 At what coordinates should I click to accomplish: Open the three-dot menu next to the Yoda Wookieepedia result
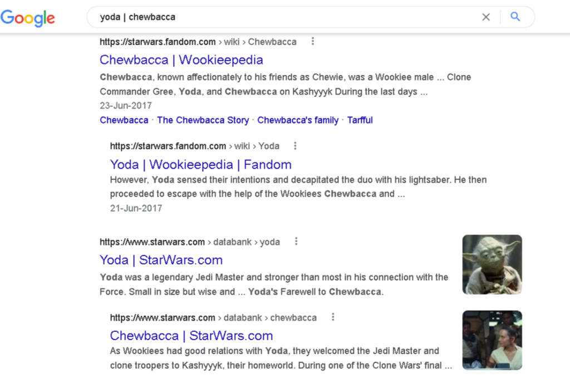pyautogui.click(x=295, y=145)
